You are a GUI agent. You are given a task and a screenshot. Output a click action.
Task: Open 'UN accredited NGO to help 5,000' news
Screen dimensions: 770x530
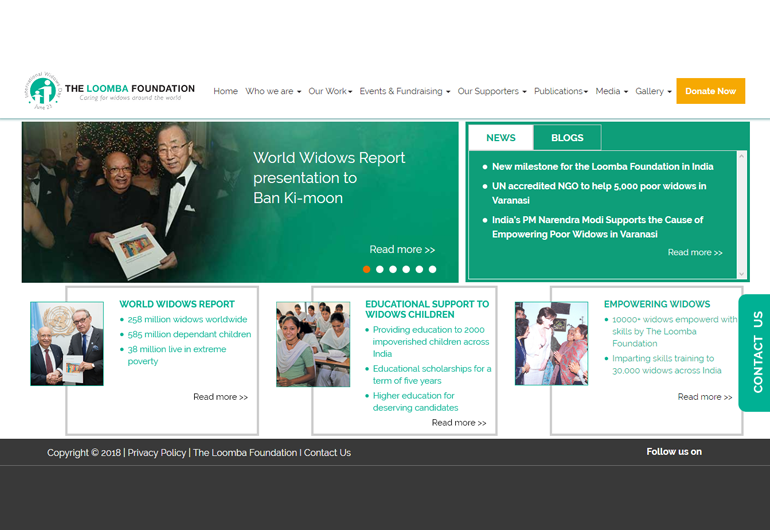[599, 193]
